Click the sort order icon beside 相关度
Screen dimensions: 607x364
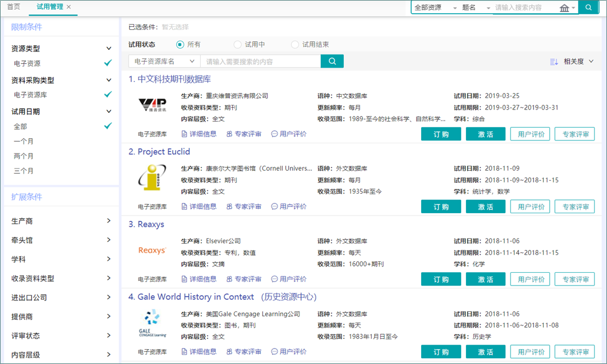[554, 61]
